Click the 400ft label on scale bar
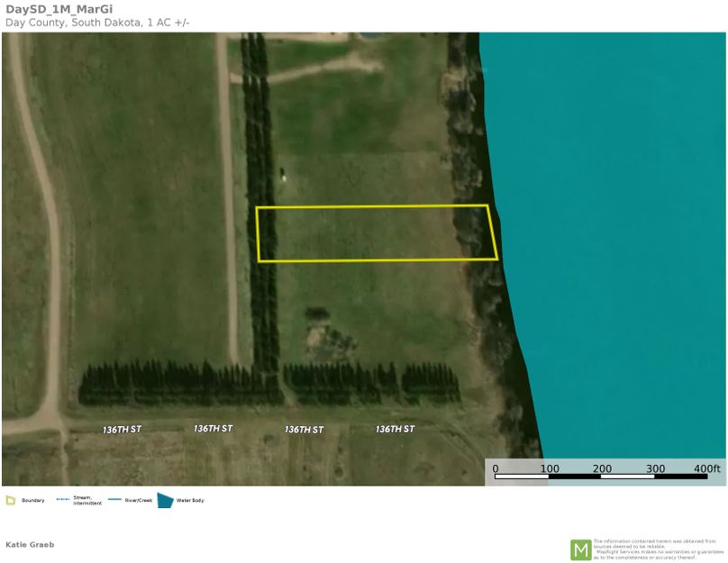 click(705, 468)
